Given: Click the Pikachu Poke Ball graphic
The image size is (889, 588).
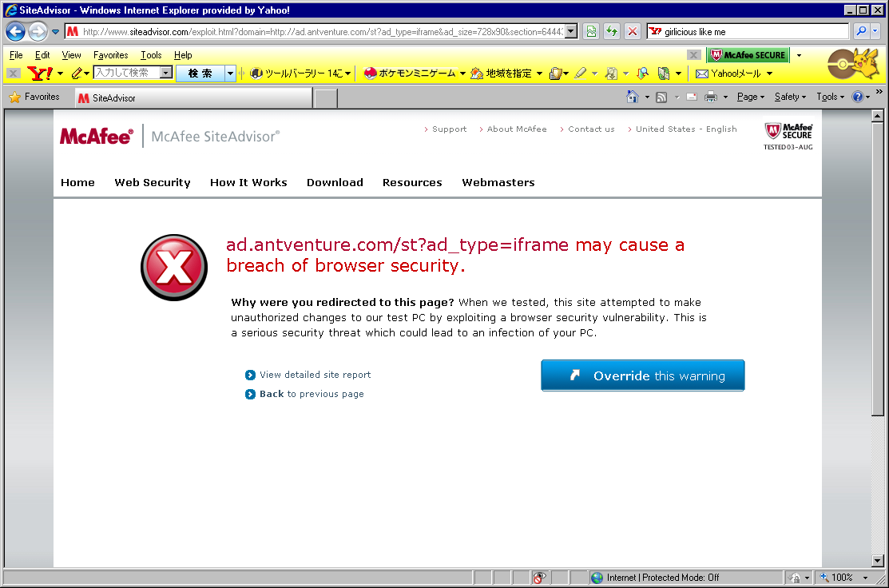Looking at the screenshot, I should 853,63.
